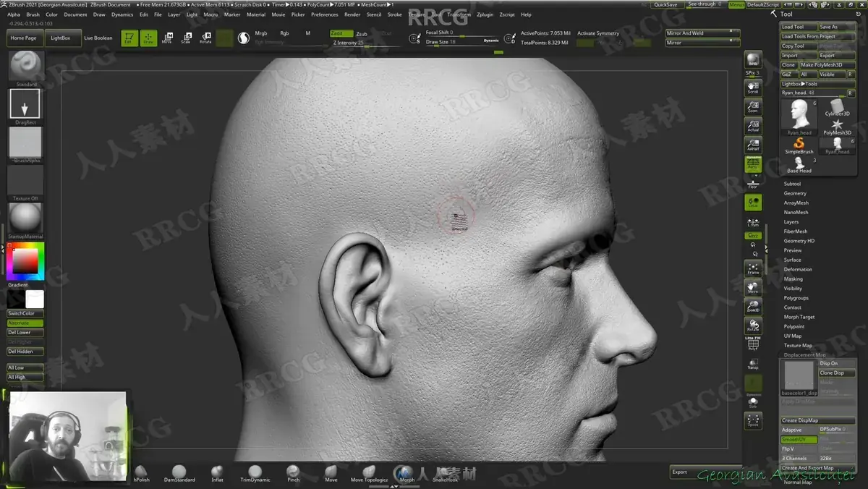Activate the Rotate gizmo icon
Viewport: 868px width, 489px height.
point(205,38)
